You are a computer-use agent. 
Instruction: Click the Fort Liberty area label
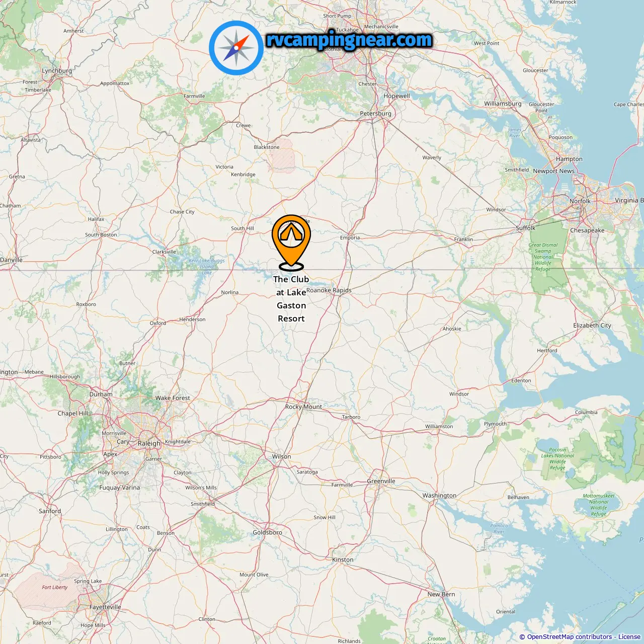(x=55, y=587)
